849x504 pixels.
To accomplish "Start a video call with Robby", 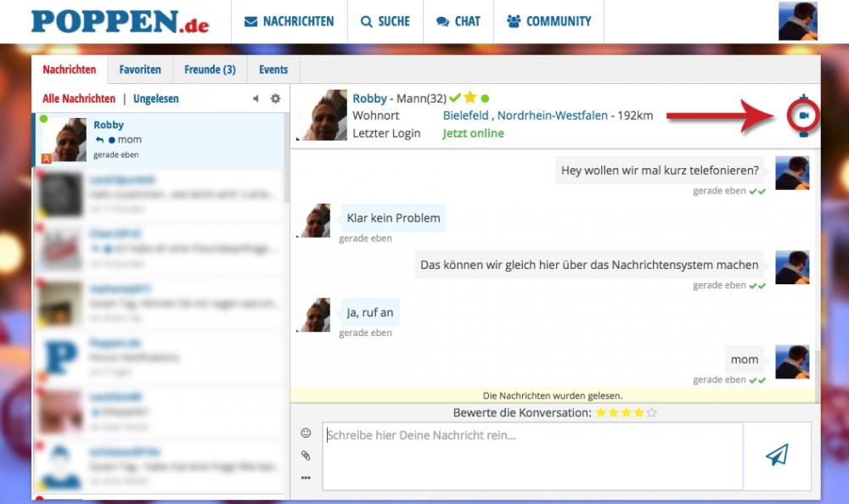I will pyautogui.click(x=803, y=115).
